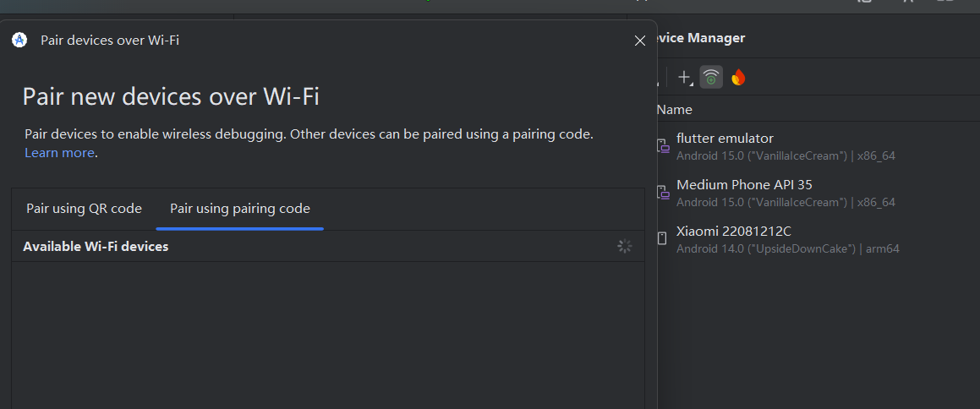Click the empty Wi-Fi devices list area
Image resolution: width=980 pixels, height=409 pixels.
tap(327, 338)
